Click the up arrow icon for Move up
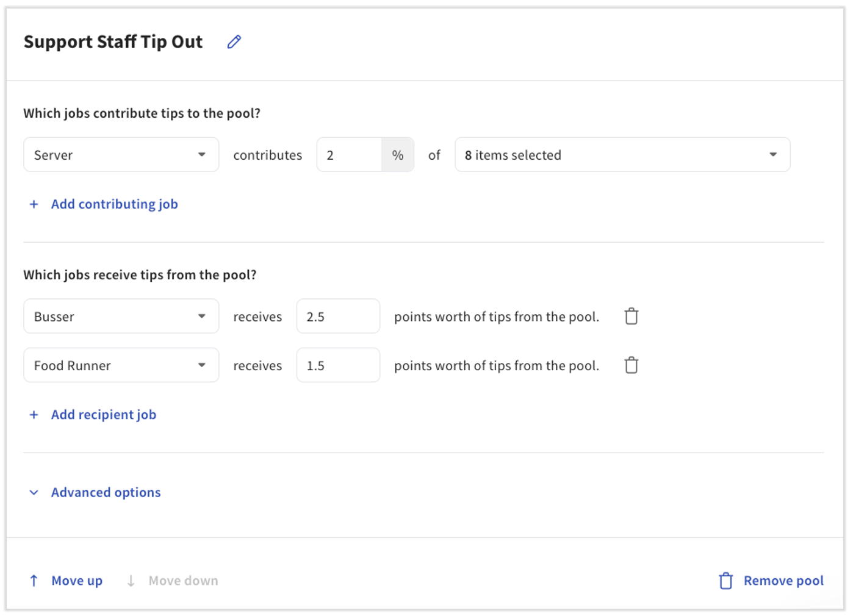 pos(34,581)
